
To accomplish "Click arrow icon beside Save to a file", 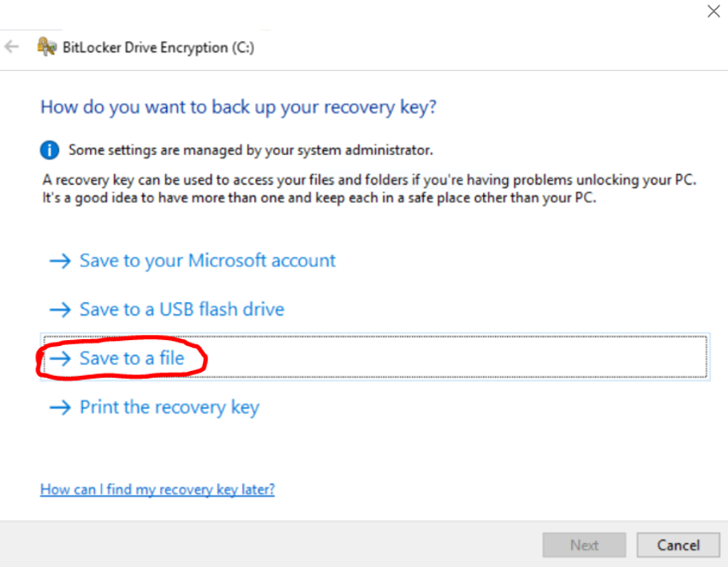I will (60, 358).
